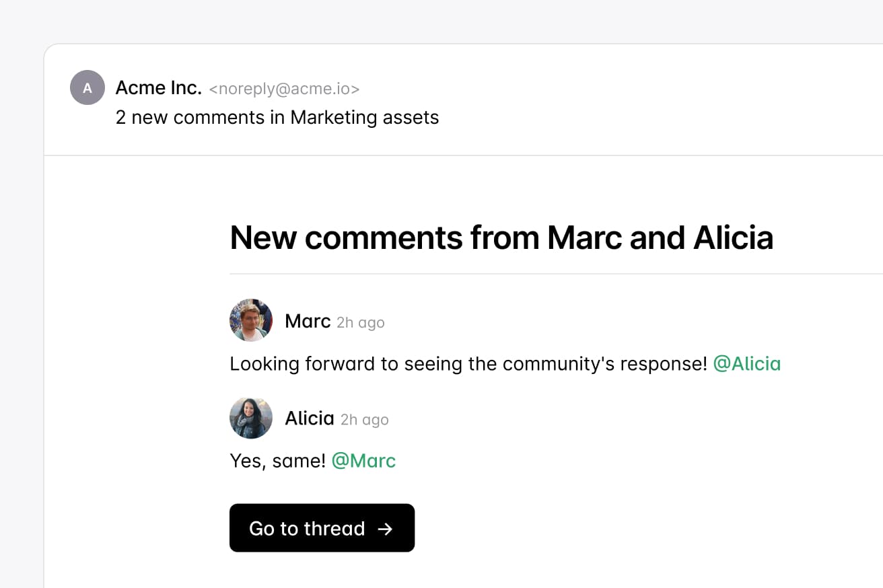Viewport: 883px width, 588px height.
Task: Click Alicia's name above her comment
Action: click(310, 418)
